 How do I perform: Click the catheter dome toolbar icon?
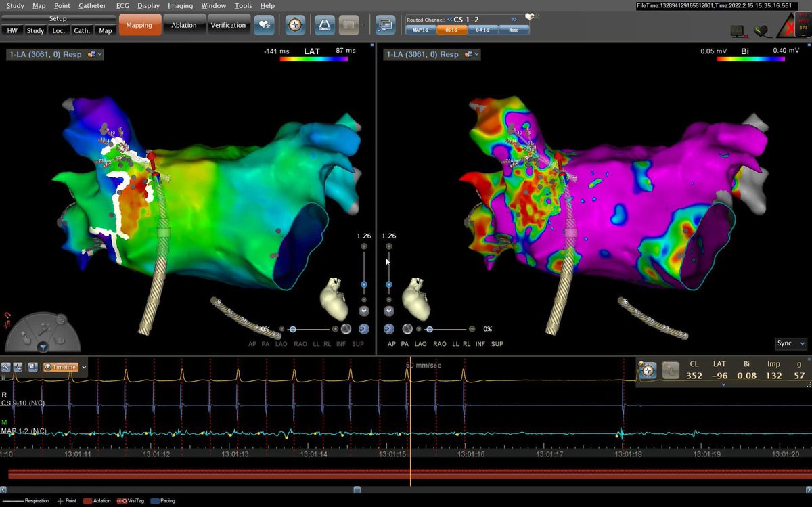[325, 25]
